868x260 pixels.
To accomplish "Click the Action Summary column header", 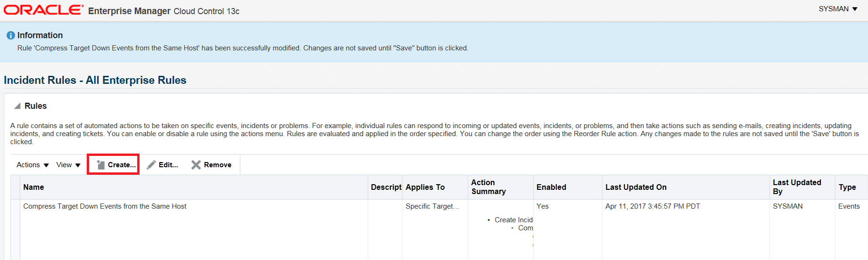I will click(488, 187).
